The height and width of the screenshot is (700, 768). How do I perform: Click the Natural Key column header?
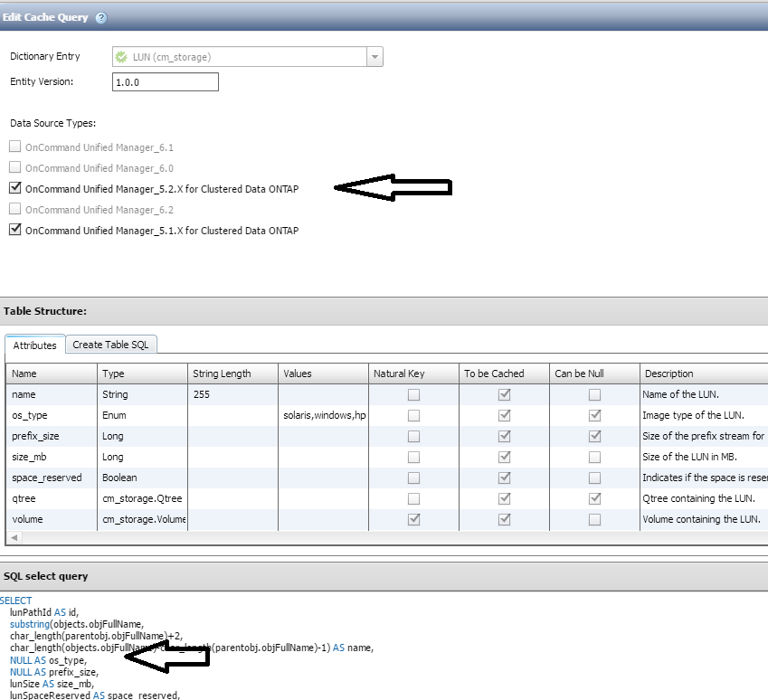414,374
